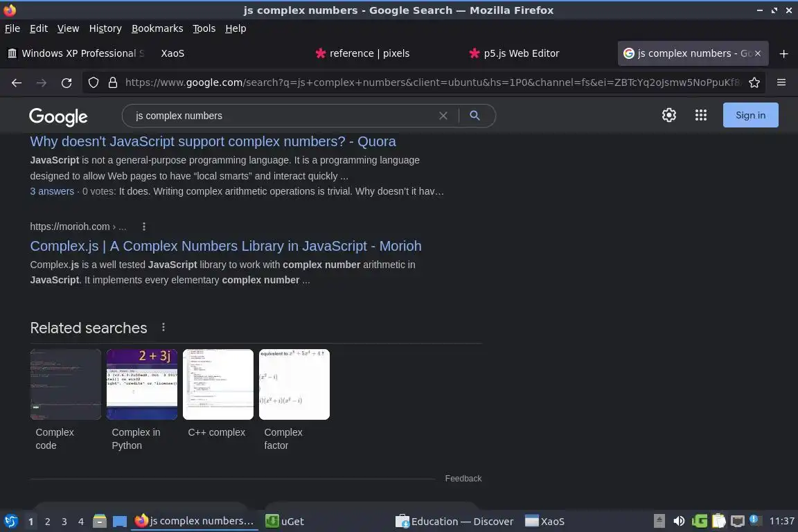Clear the Google search box text
Viewport: 798px width, 532px height.
443,116
